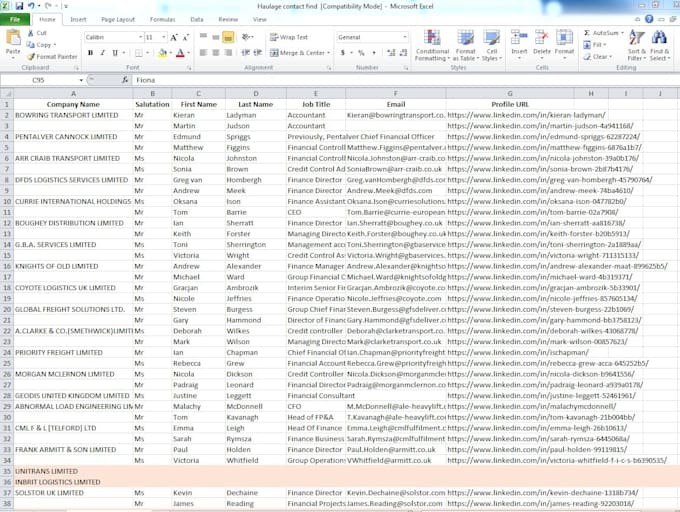
Task: Click the Fill button
Action: coord(594,45)
